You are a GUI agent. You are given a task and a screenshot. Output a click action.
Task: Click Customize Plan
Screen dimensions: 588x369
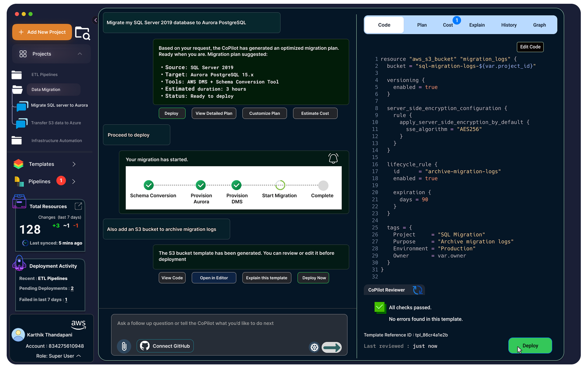coord(264,113)
